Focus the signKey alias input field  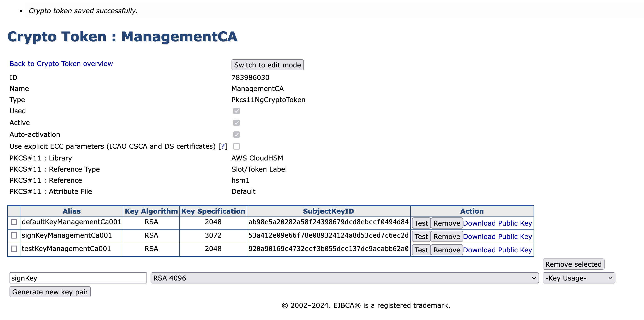[x=78, y=278]
